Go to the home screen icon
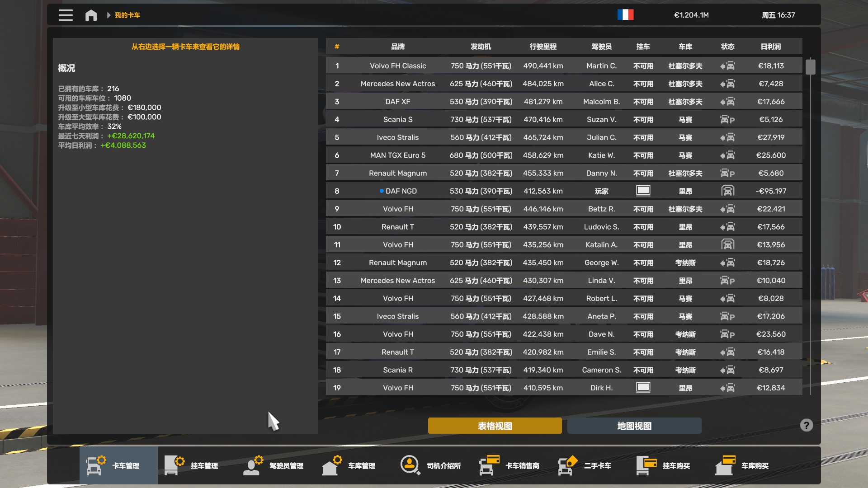 [x=91, y=15]
